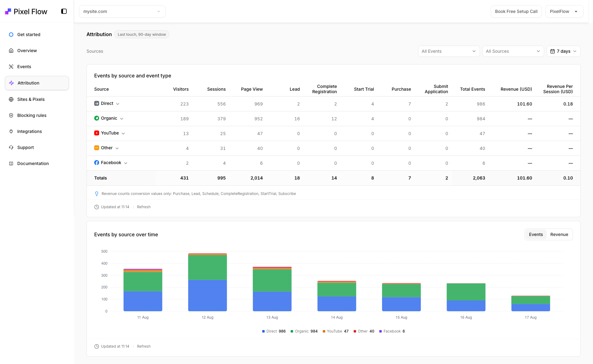Open Documentation book icon
The image size is (593, 364).
click(11, 163)
